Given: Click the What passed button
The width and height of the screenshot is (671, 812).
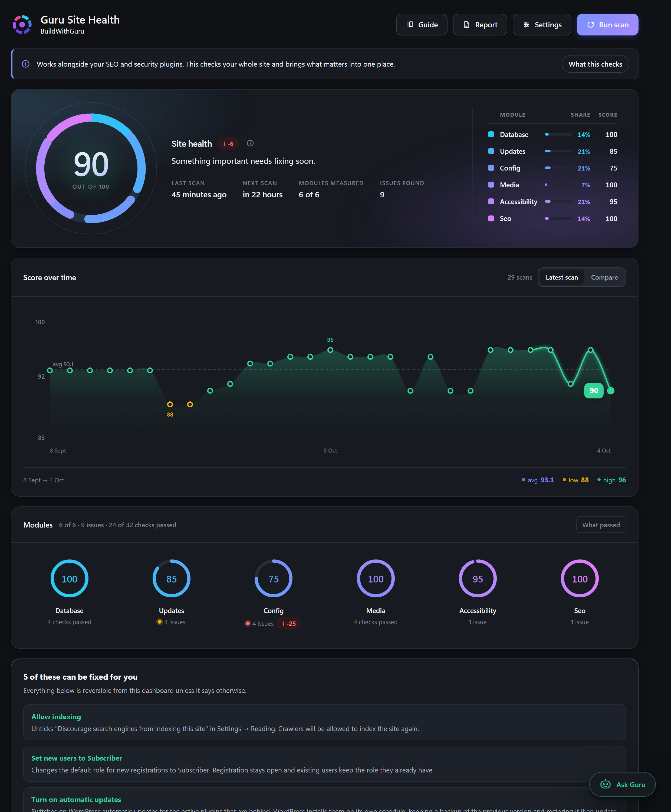Looking at the screenshot, I should pyautogui.click(x=601, y=525).
